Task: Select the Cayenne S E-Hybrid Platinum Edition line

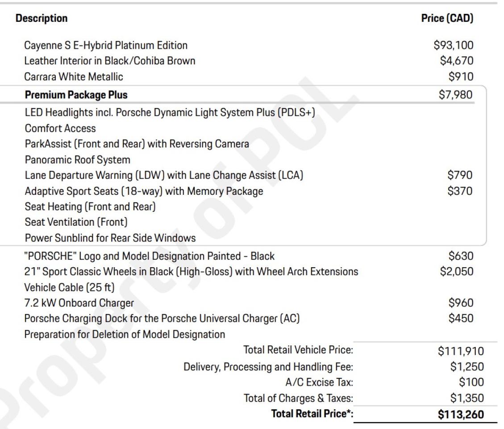Action: coord(106,45)
